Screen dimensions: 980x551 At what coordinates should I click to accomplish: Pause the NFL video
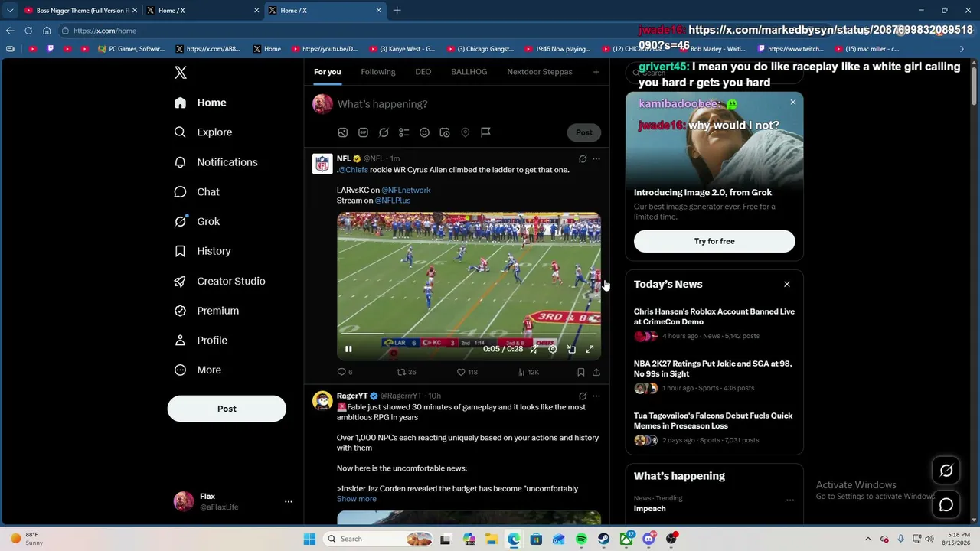click(348, 349)
